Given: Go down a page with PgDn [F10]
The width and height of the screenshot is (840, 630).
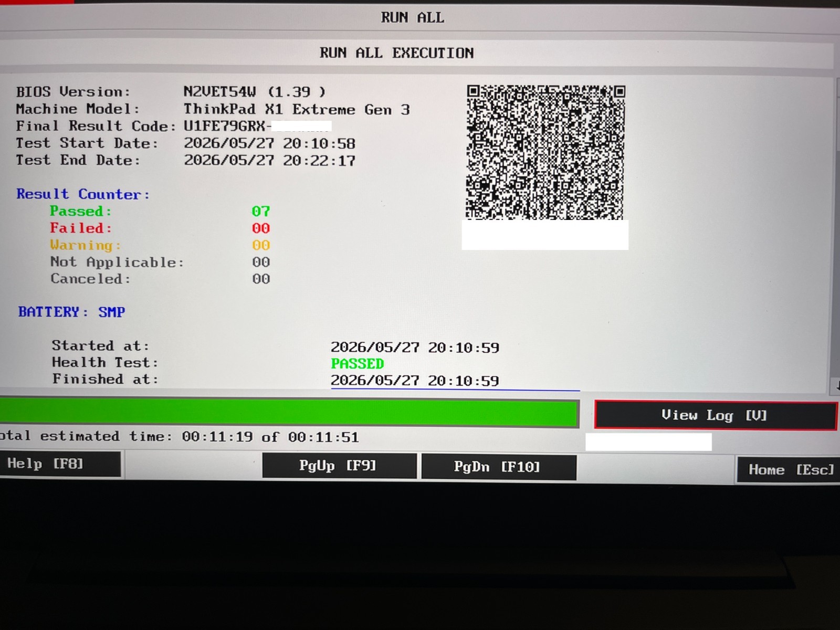Looking at the screenshot, I should coord(499,467).
